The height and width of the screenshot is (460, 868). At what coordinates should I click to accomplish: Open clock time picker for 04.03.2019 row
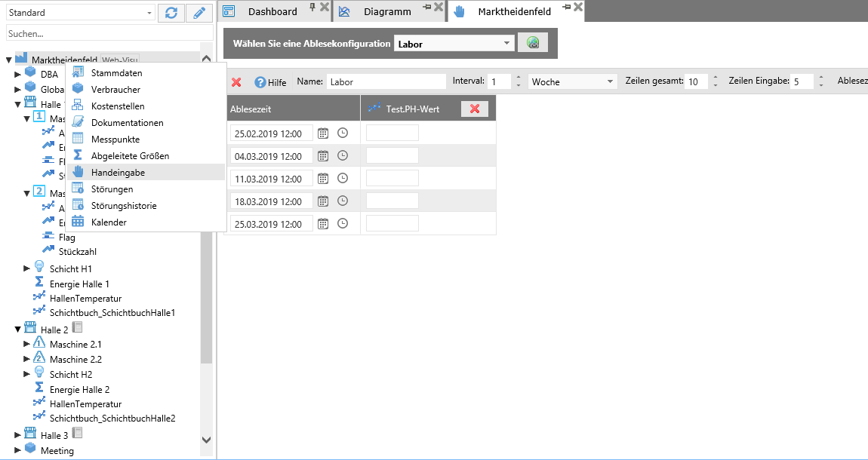pos(343,156)
